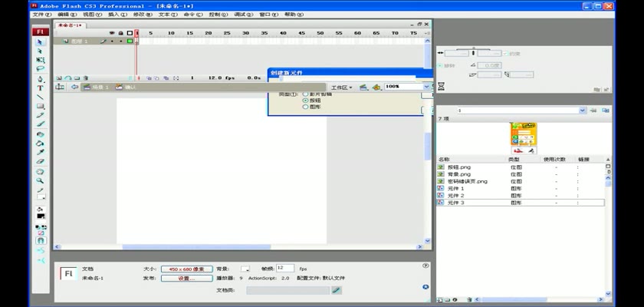The image size is (644, 307).
Task: Click the padlock header above the layers
Action: coord(121,33)
